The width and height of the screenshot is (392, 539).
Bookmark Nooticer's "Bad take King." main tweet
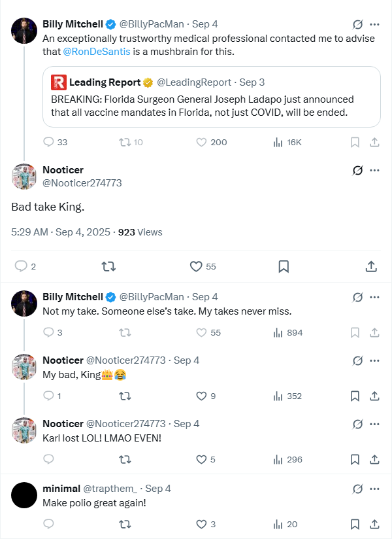[x=284, y=266]
